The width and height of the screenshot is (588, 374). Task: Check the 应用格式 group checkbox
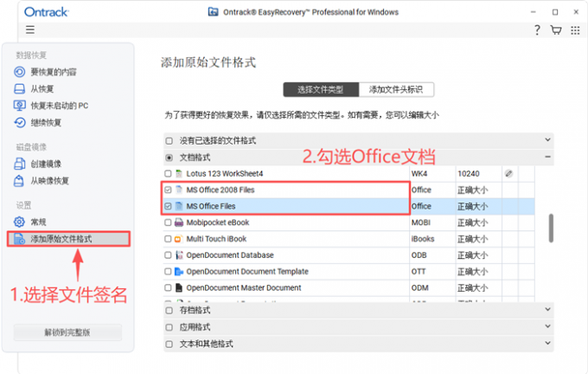(169, 327)
